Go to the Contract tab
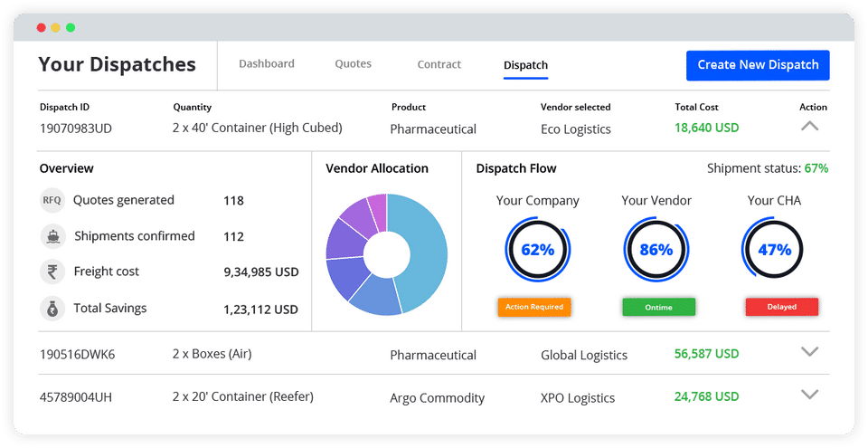868x448 pixels. tap(439, 64)
